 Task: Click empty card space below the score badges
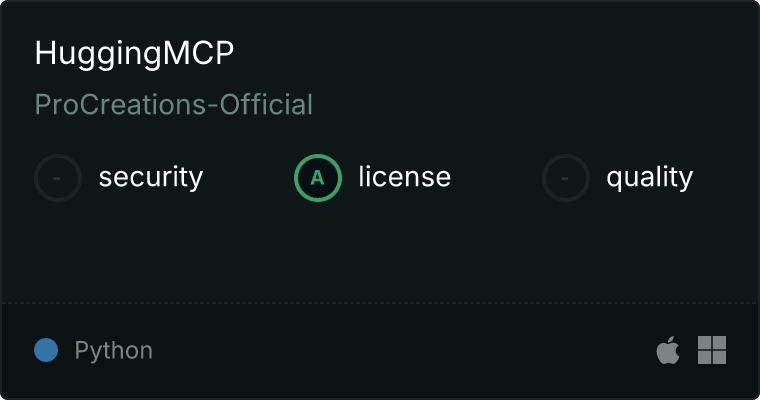pos(380,252)
